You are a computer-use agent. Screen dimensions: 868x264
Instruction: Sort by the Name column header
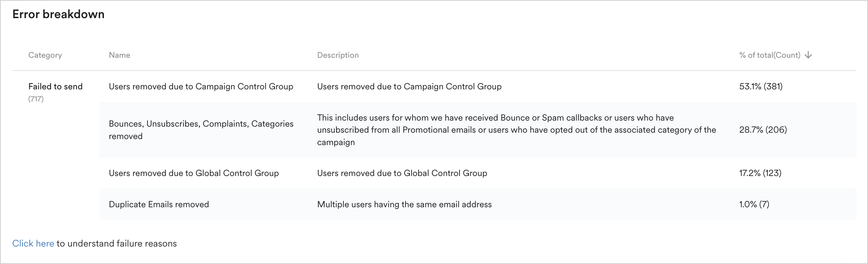[119, 55]
